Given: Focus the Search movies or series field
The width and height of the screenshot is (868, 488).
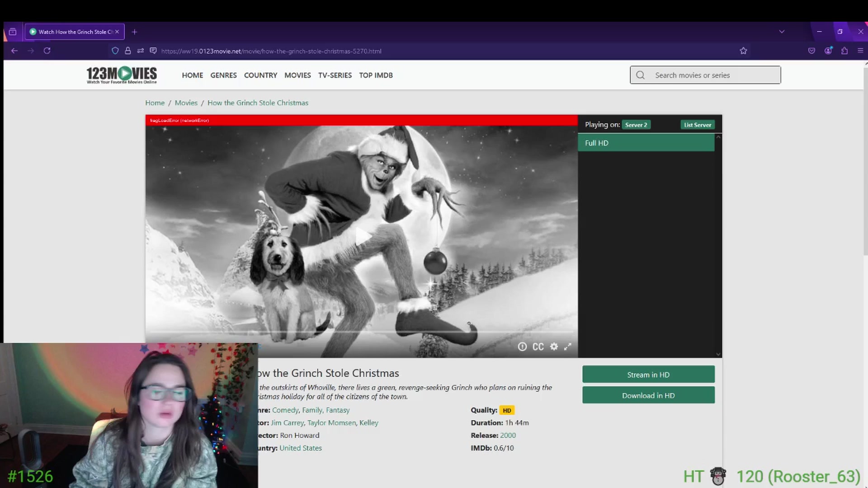Looking at the screenshot, I should [705, 75].
